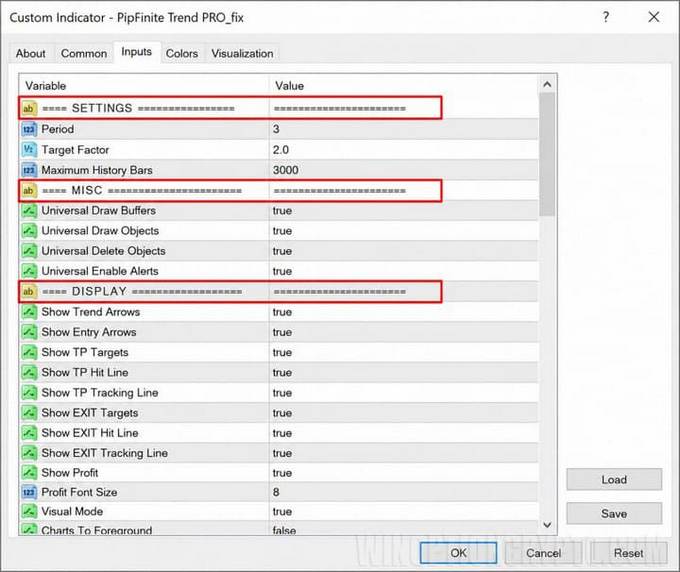The image size is (680, 572).
Task: Click the bool icon for Show EXIT Hit Line
Action: coord(29,433)
